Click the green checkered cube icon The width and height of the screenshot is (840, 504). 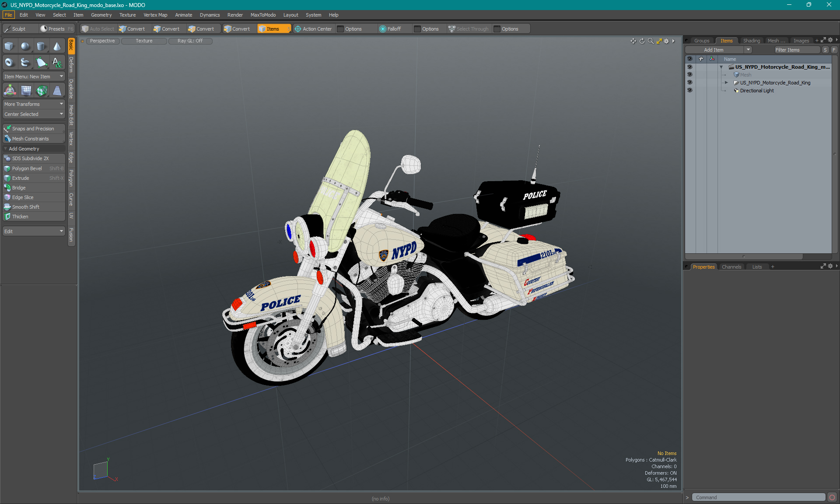[x=42, y=91]
